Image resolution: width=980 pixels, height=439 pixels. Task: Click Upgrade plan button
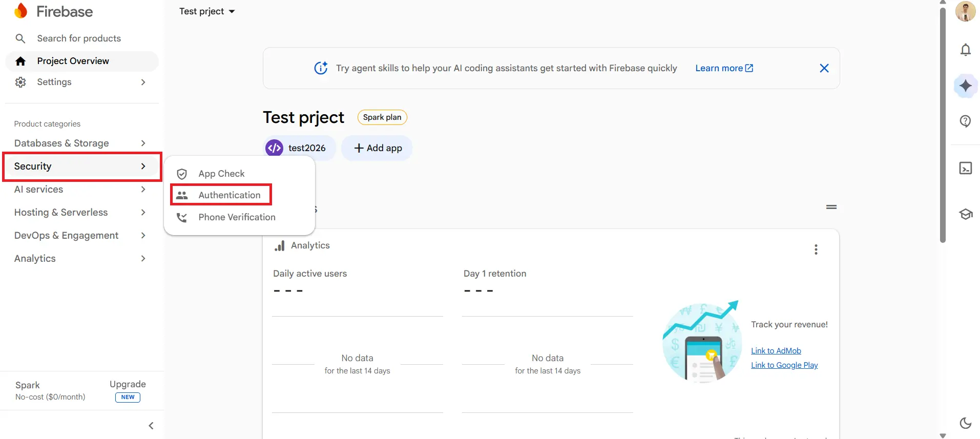pos(128,390)
